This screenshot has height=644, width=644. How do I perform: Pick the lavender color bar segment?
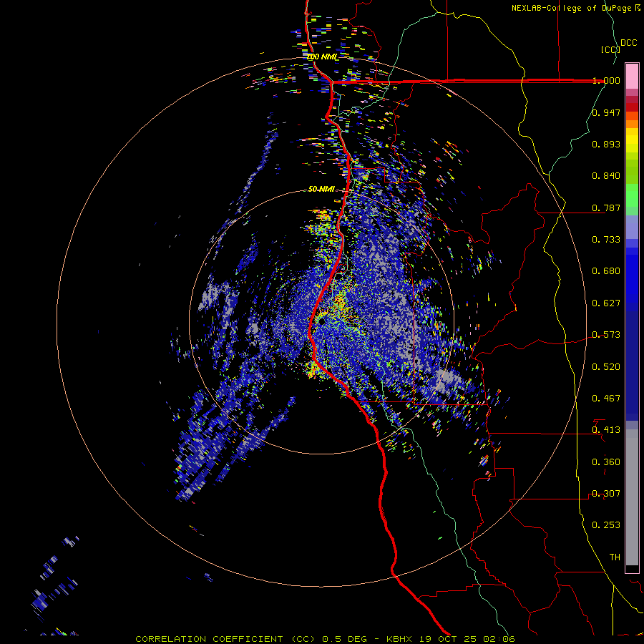pos(632,227)
